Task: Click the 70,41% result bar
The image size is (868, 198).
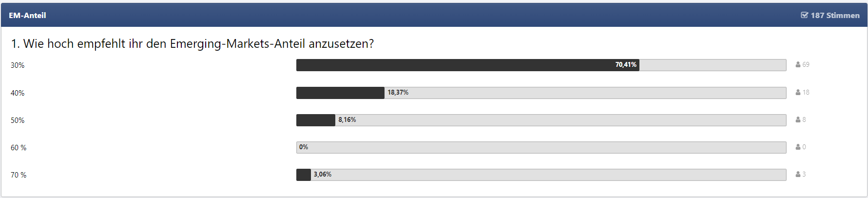Action: (x=467, y=65)
